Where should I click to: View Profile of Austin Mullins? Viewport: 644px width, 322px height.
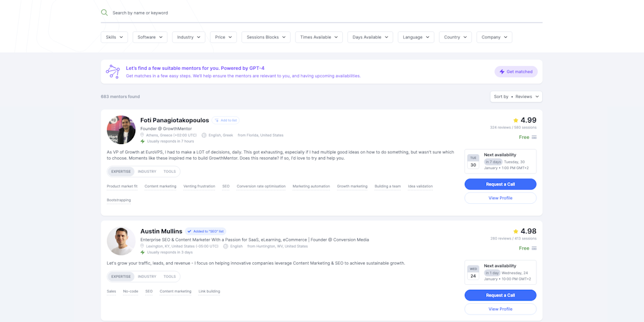500,309
